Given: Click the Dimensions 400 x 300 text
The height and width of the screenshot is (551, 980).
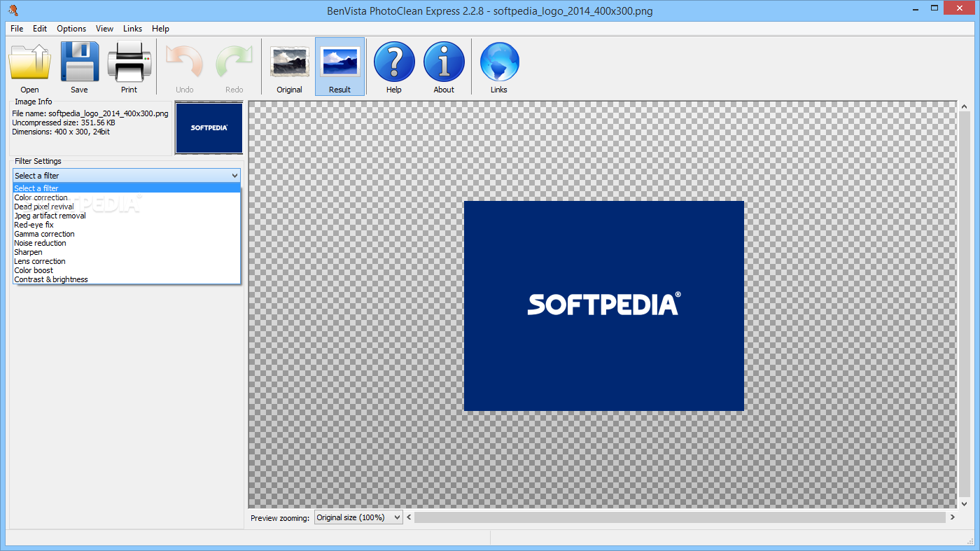Looking at the screenshot, I should 61,132.
